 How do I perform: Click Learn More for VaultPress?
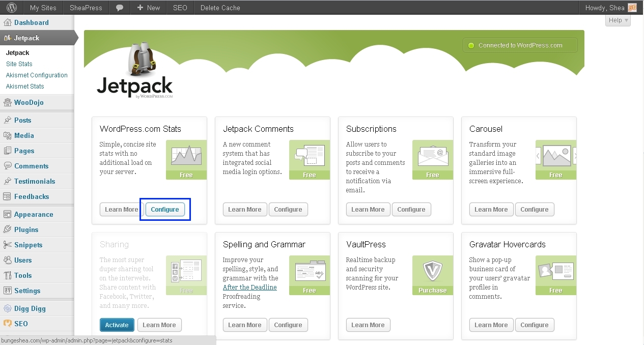(368, 325)
